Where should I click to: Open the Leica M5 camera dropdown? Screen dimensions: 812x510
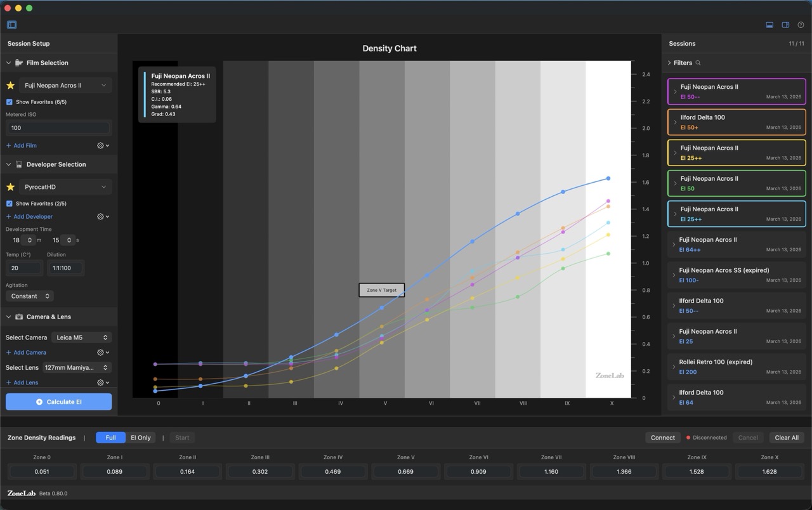(81, 337)
